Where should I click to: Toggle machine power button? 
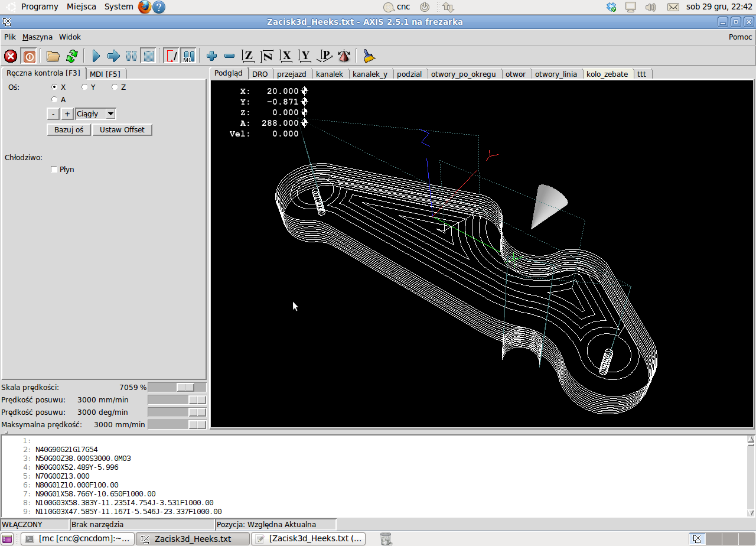click(29, 56)
